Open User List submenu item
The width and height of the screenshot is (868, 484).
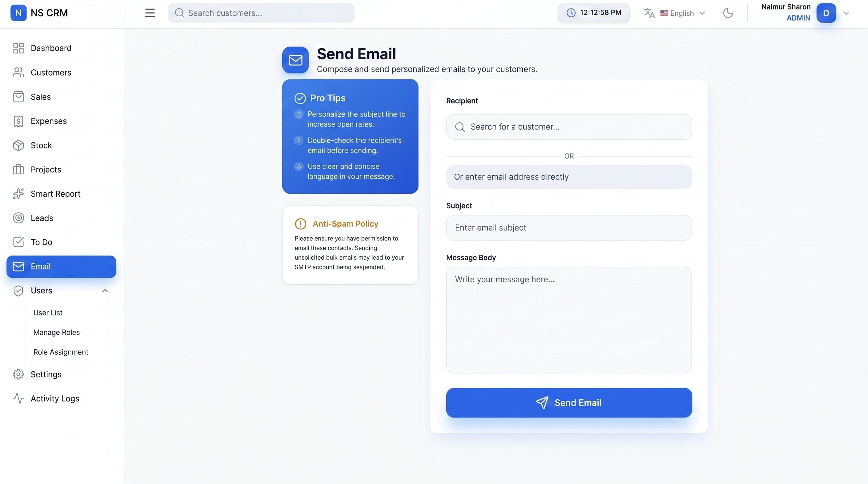pyautogui.click(x=48, y=313)
